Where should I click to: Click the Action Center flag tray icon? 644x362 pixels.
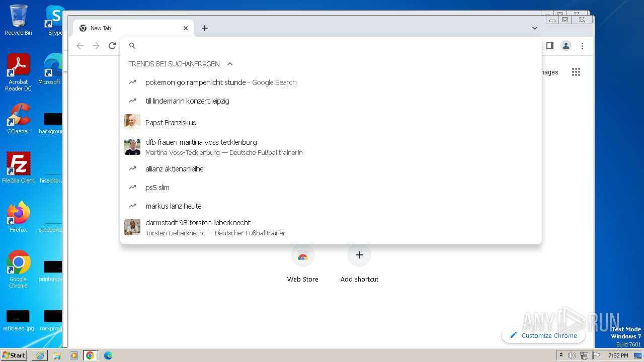[597, 355]
